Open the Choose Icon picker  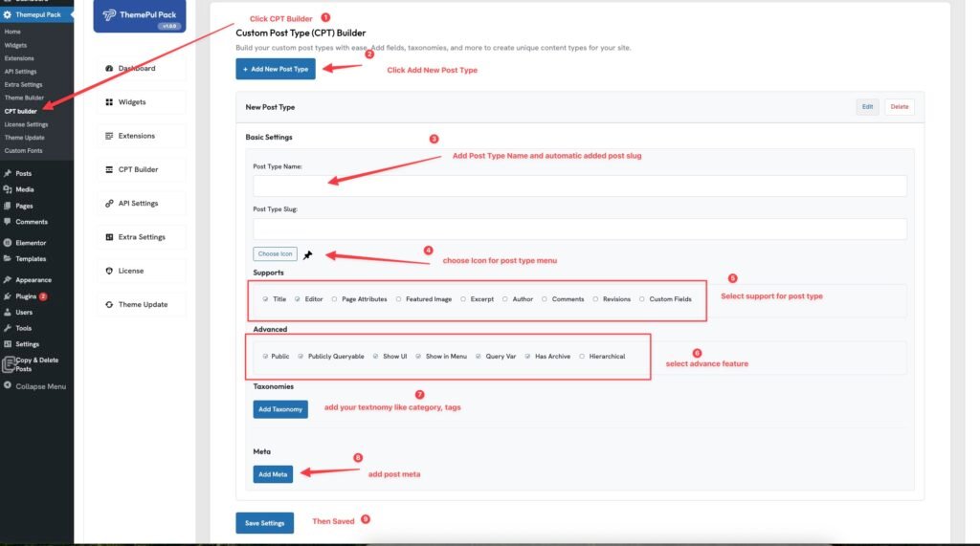[275, 254]
